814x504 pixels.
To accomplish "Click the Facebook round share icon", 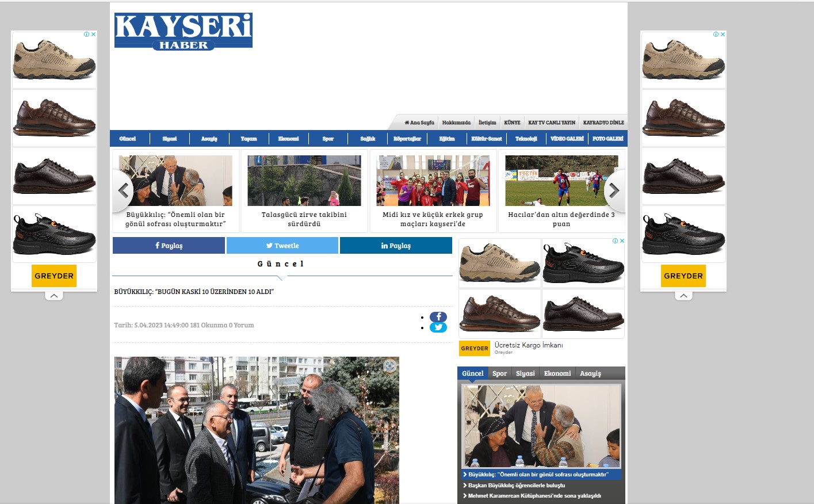I will 438,317.
